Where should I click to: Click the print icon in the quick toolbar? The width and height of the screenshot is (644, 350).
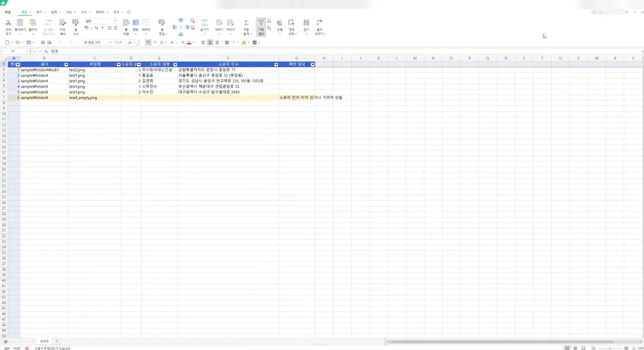click(43, 42)
